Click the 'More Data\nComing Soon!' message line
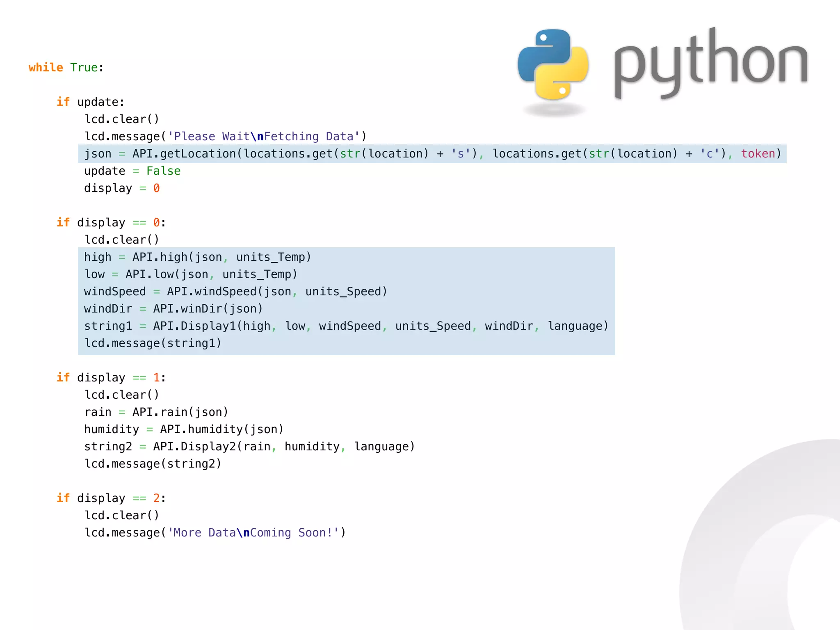840x630 pixels. point(215,532)
